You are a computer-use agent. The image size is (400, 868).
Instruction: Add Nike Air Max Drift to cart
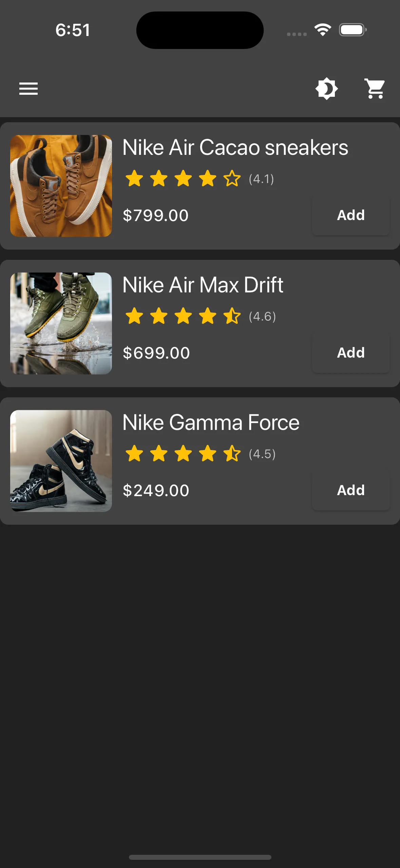[351, 353]
